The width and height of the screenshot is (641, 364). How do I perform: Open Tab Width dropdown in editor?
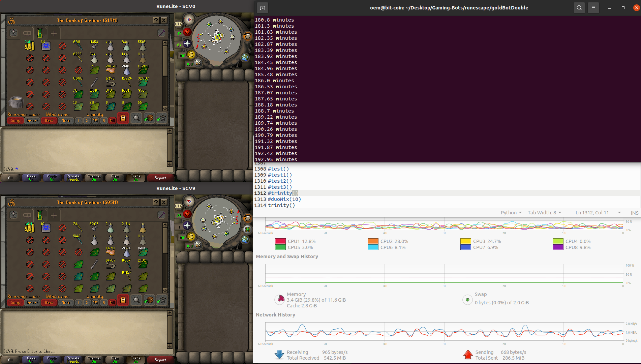click(545, 213)
